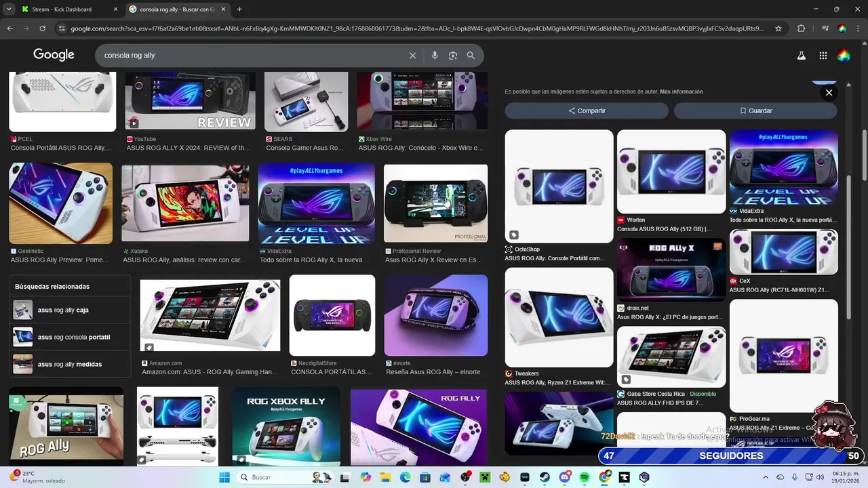Click the Windows taskbar Buscar search box

click(285, 477)
